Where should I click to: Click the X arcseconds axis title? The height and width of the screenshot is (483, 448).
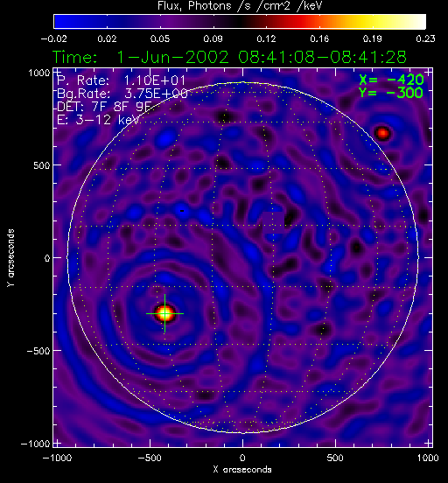click(242, 470)
